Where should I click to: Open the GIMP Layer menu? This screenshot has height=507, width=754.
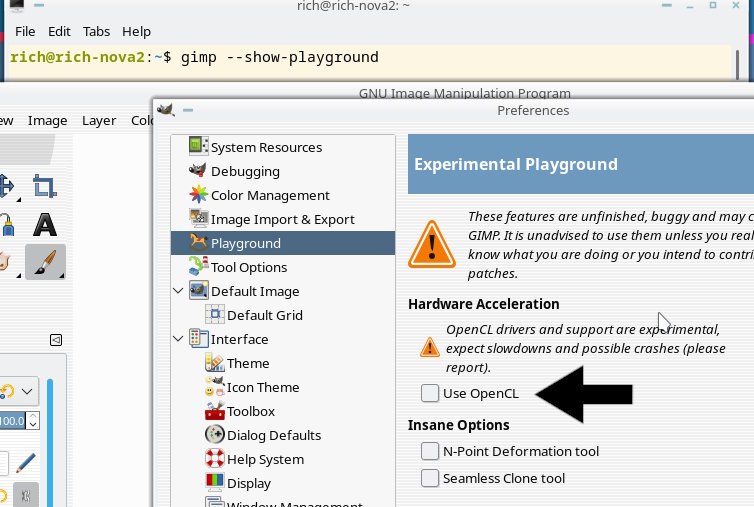tap(98, 120)
